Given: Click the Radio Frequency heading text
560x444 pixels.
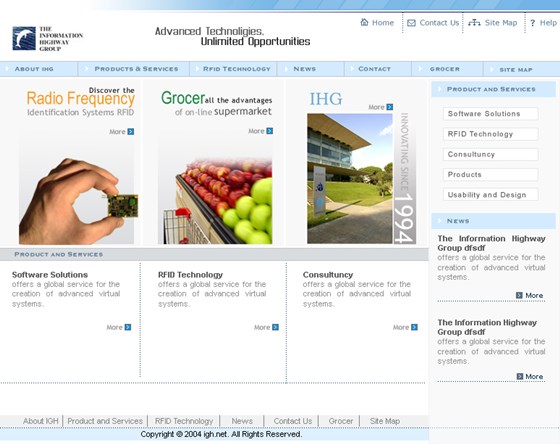Looking at the screenshot, I should coord(81,99).
